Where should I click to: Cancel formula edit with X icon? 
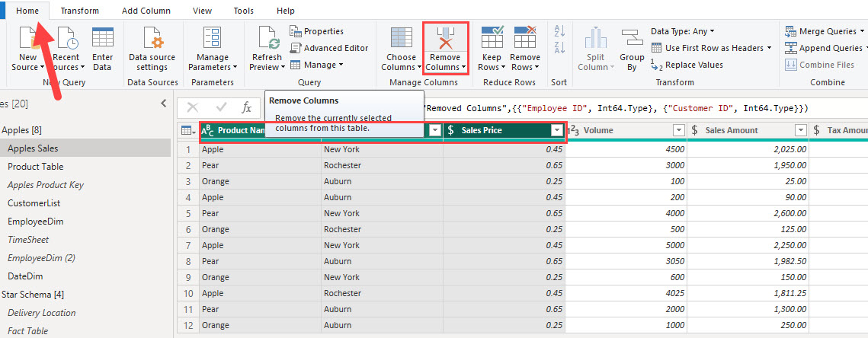tap(194, 107)
